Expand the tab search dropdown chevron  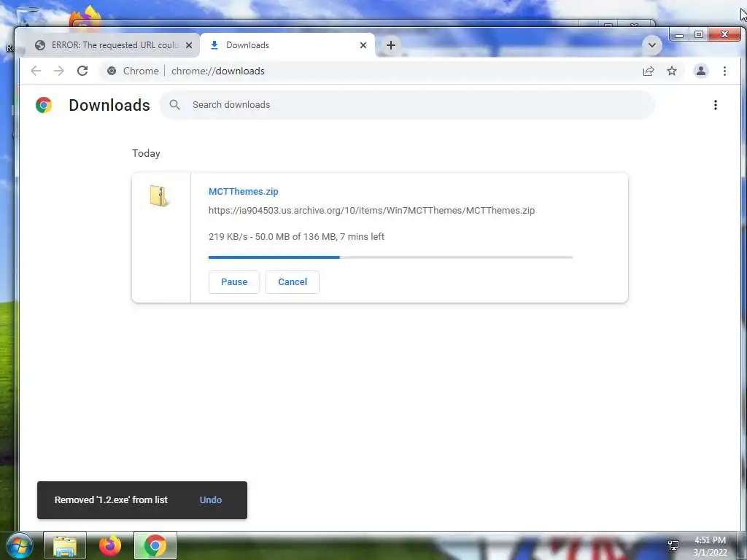tap(651, 45)
